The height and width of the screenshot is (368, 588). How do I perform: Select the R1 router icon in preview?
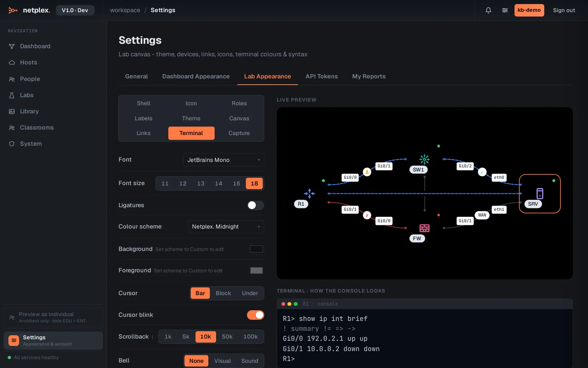309,194
